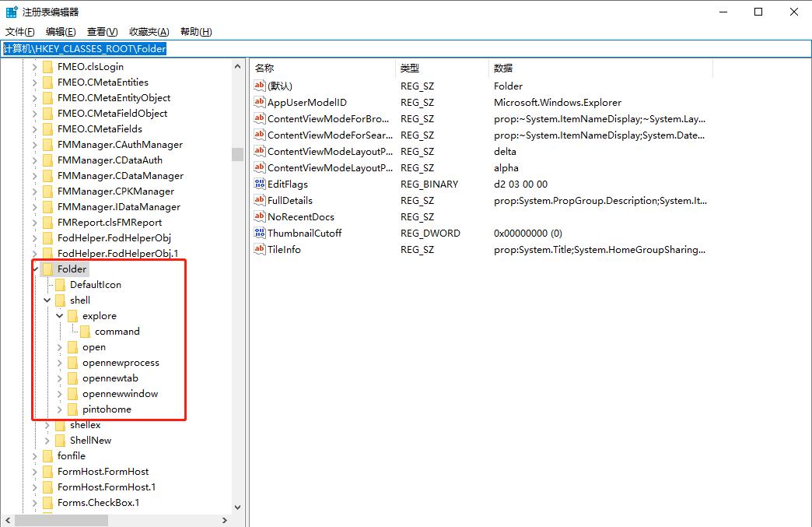This screenshot has width=812, height=527.
Task: Click the shellex key folder icon
Action: point(60,425)
